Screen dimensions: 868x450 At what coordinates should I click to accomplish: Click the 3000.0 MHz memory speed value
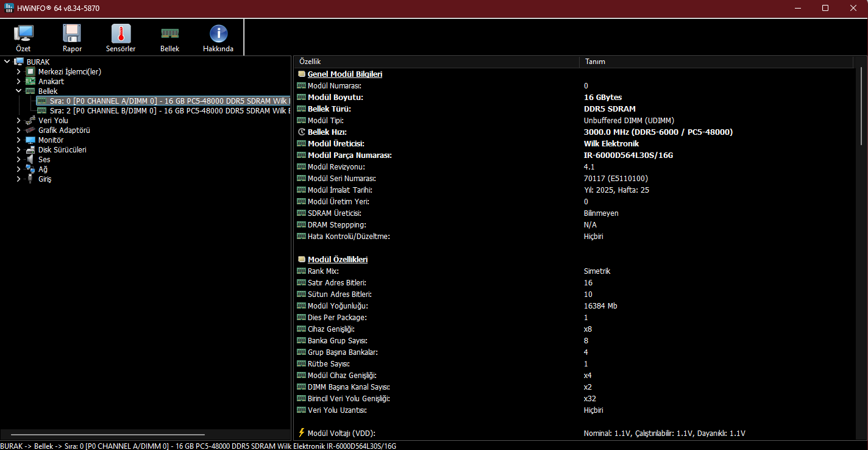point(658,132)
